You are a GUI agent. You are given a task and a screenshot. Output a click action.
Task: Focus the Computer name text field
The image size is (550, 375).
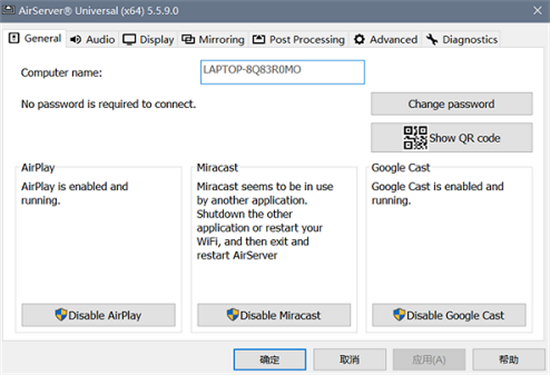coord(282,72)
